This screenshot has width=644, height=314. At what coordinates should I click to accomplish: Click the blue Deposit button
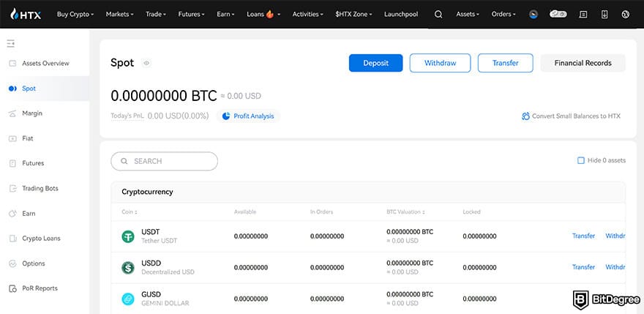(376, 63)
